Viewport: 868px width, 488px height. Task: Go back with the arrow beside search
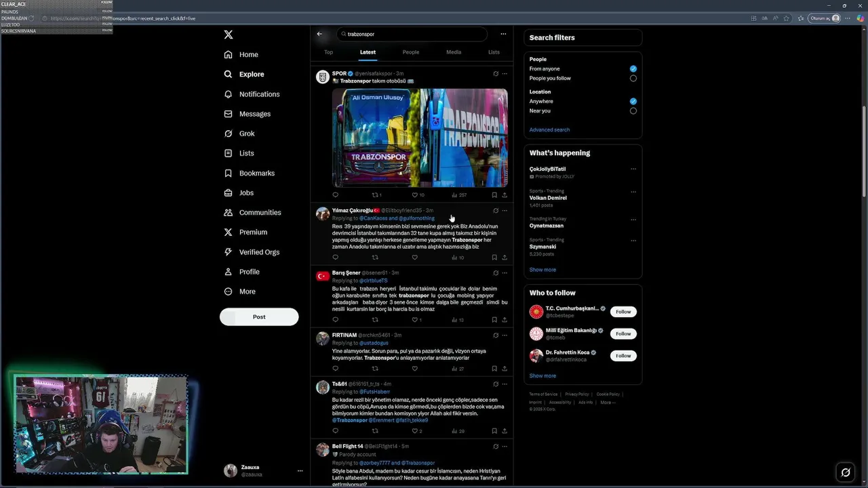(x=320, y=34)
